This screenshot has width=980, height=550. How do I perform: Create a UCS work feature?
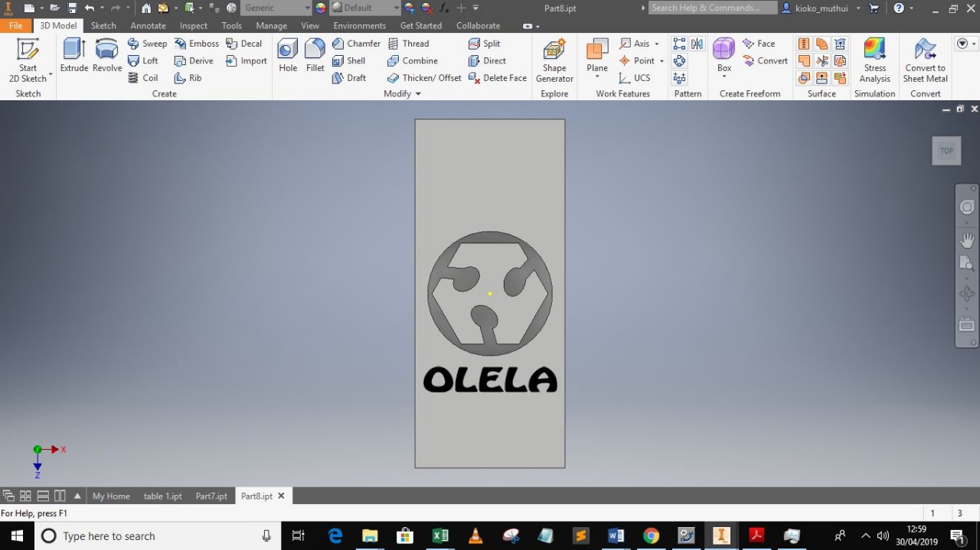pyautogui.click(x=635, y=78)
